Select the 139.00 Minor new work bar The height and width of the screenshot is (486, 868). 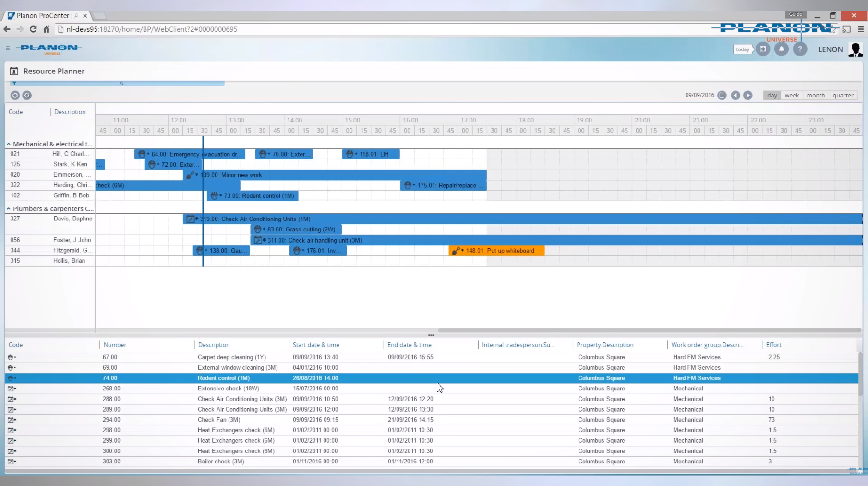(335, 175)
